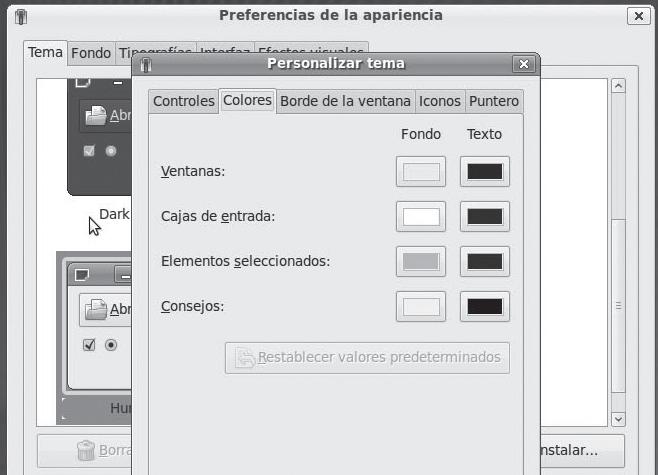The image size is (658, 475).
Task: Close the Preferencias de la apariencia window
Action: coord(639,16)
